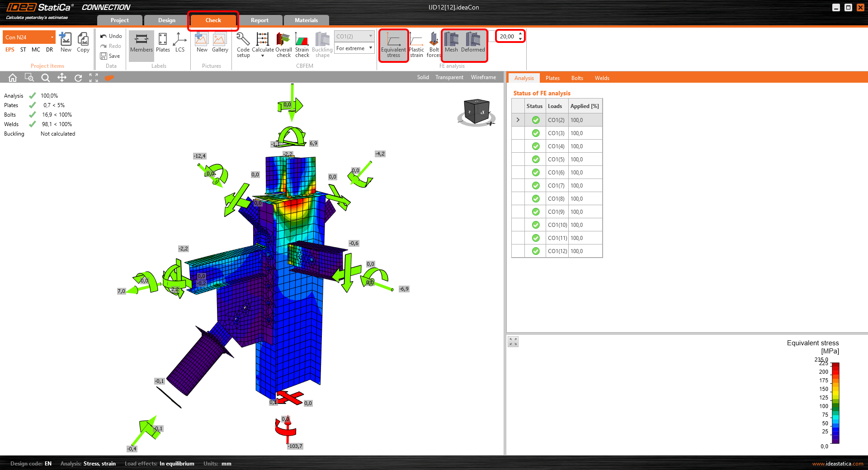The image size is (868, 470).
Task: Click the rotate view icon
Action: [78, 78]
